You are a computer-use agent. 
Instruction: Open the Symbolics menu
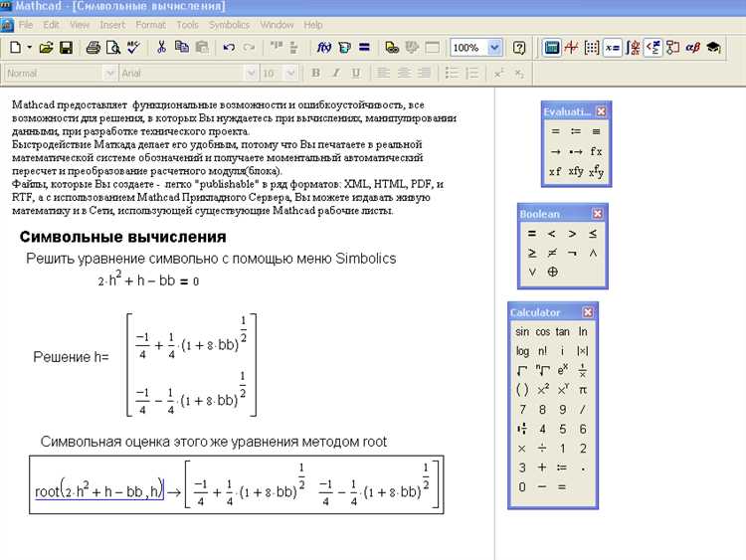pyautogui.click(x=229, y=24)
